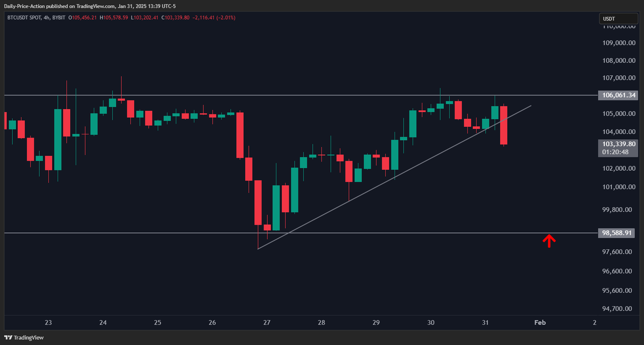Image resolution: width=644 pixels, height=345 pixels.
Task: Click the Feb label on time axis
Action: click(x=540, y=323)
